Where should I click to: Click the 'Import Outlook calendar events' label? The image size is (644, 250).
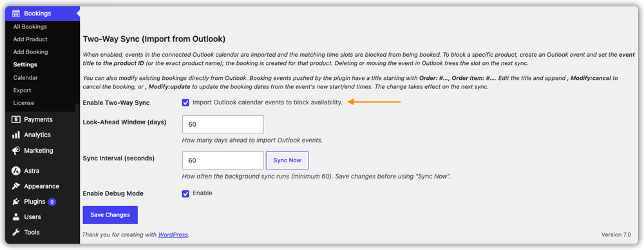click(x=267, y=102)
